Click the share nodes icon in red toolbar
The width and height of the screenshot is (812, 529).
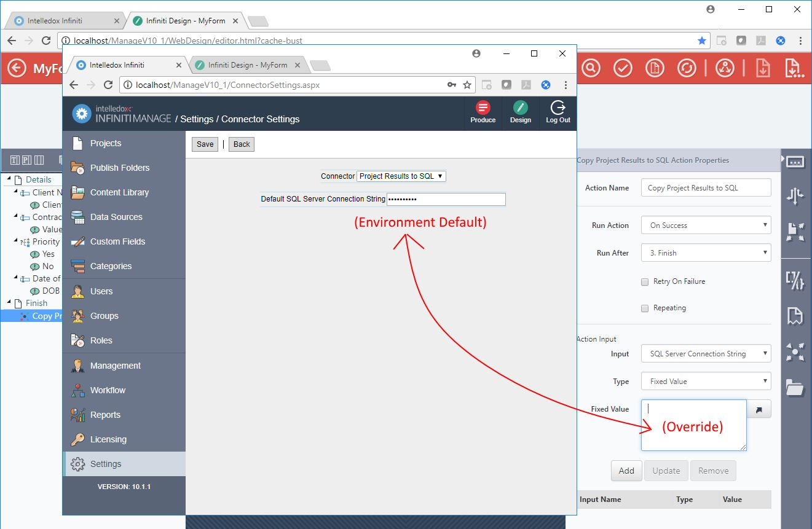(725, 68)
